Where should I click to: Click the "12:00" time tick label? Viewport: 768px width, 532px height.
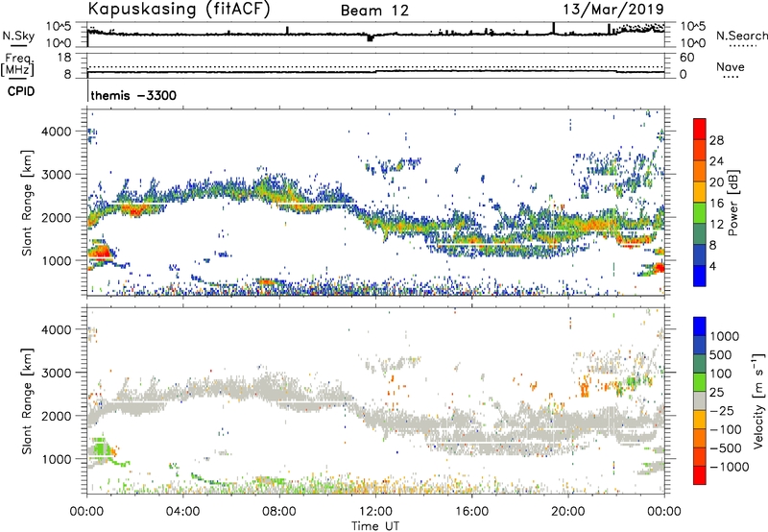(x=375, y=512)
